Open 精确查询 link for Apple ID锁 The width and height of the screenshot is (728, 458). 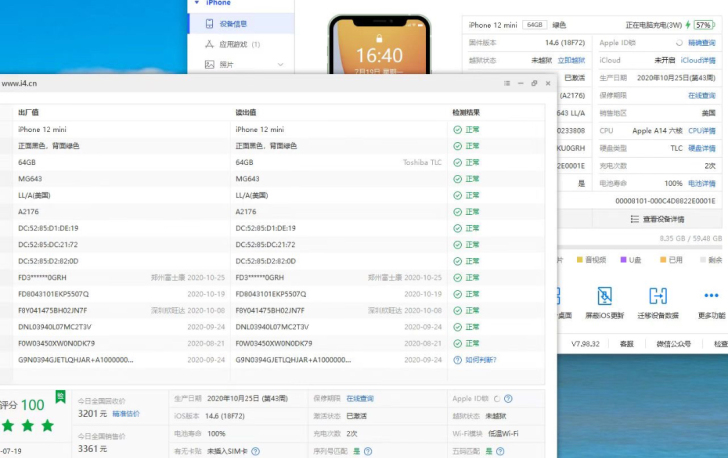702,43
